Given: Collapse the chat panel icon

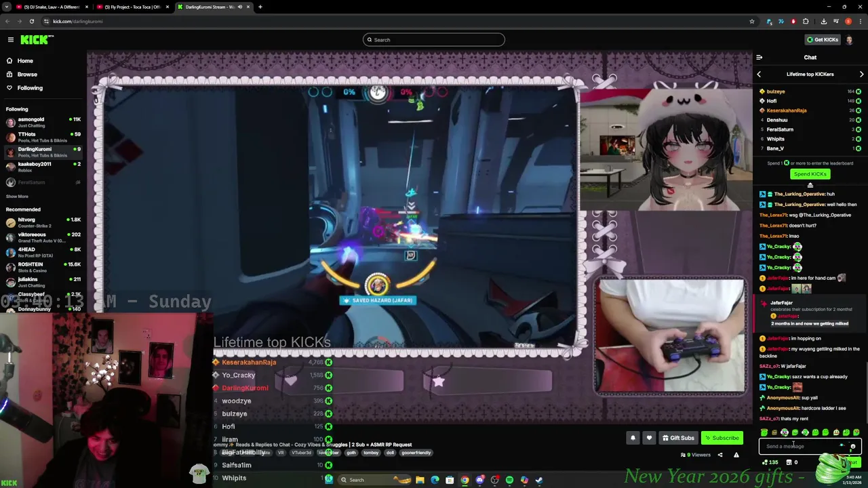Looking at the screenshot, I should [x=759, y=58].
